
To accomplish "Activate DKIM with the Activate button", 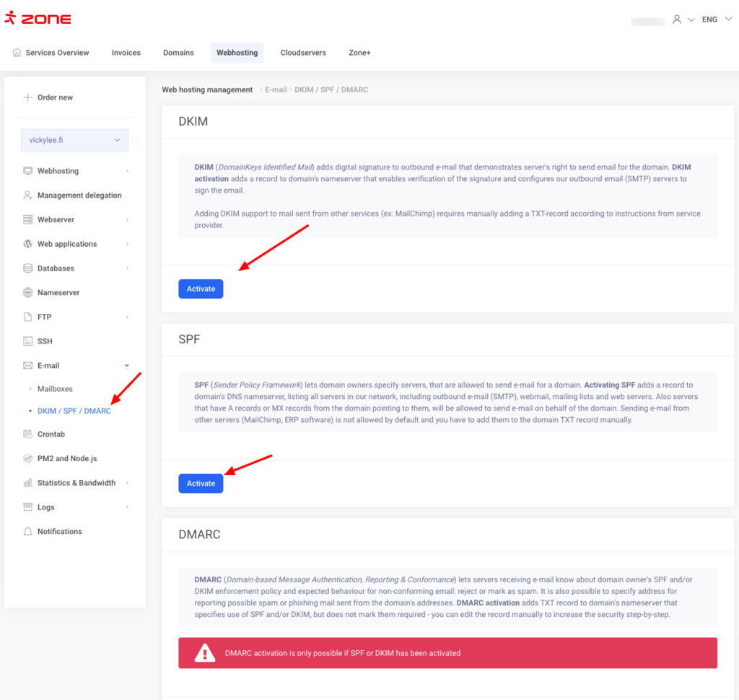I will 201,289.
